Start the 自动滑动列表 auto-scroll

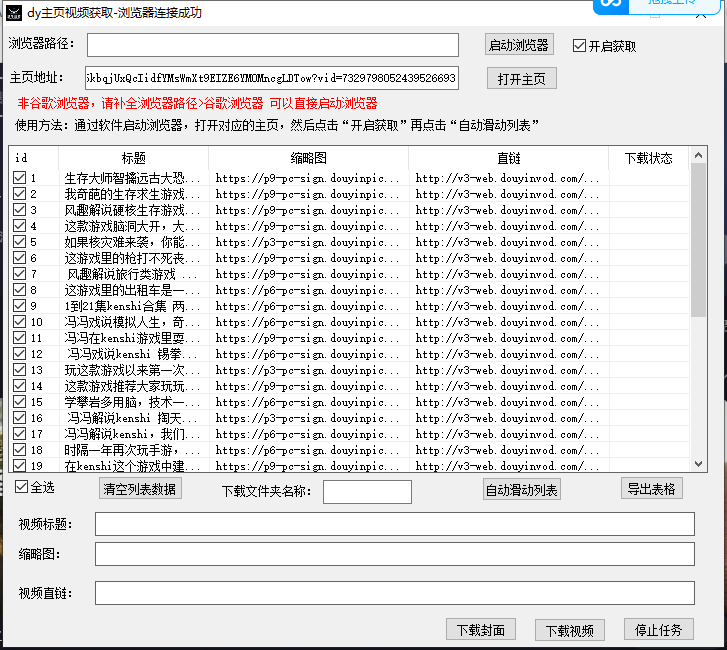[x=521, y=489]
